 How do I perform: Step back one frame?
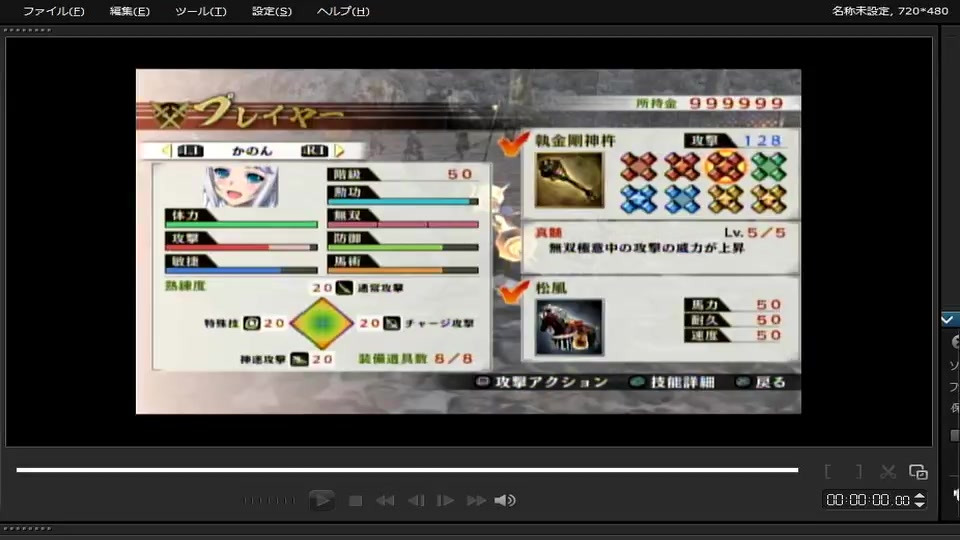tap(416, 501)
